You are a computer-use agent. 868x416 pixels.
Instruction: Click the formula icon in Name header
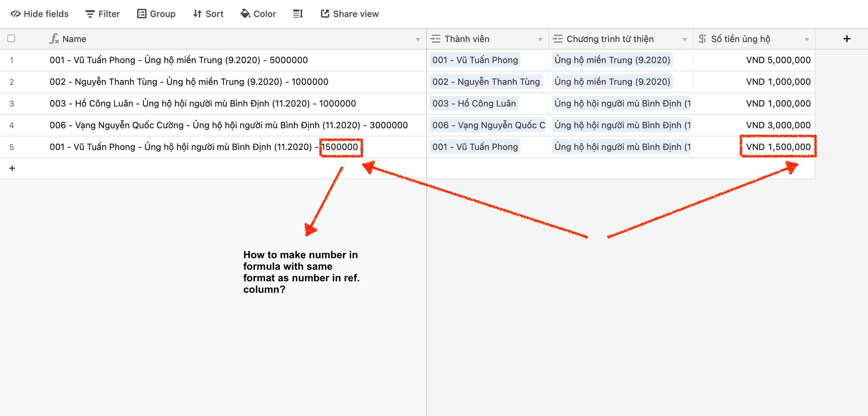(54, 39)
